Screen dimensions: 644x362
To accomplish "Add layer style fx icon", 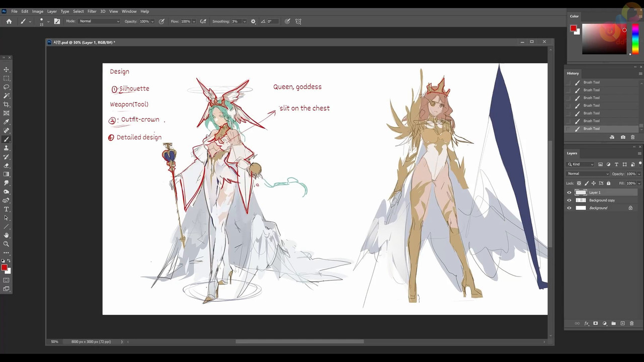I will (587, 323).
